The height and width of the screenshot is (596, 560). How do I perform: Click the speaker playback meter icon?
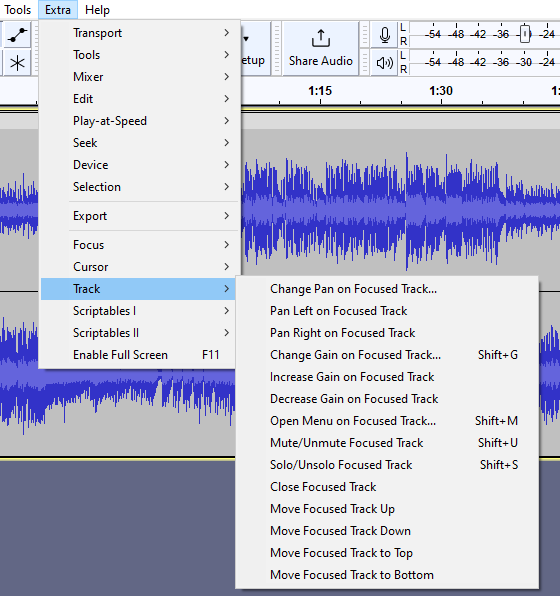(x=385, y=63)
